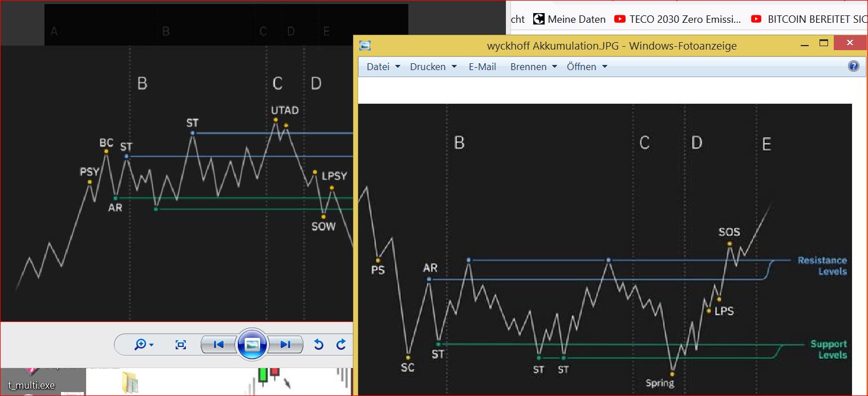Open the Meine Daten bookmark
Viewport: 868px width, 396px height.
click(x=569, y=19)
